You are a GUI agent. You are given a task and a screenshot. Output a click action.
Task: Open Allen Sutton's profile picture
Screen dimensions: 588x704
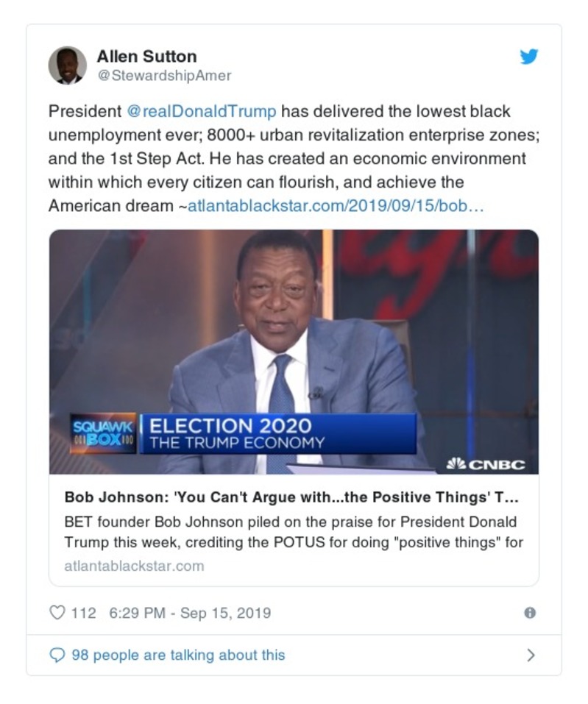[x=67, y=65]
